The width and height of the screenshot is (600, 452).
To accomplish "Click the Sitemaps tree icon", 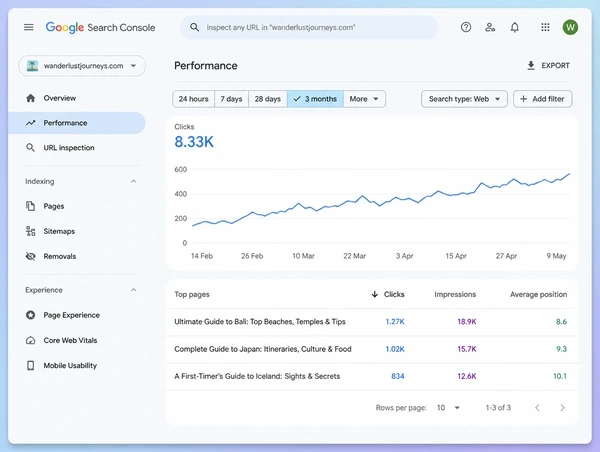I will [x=31, y=231].
